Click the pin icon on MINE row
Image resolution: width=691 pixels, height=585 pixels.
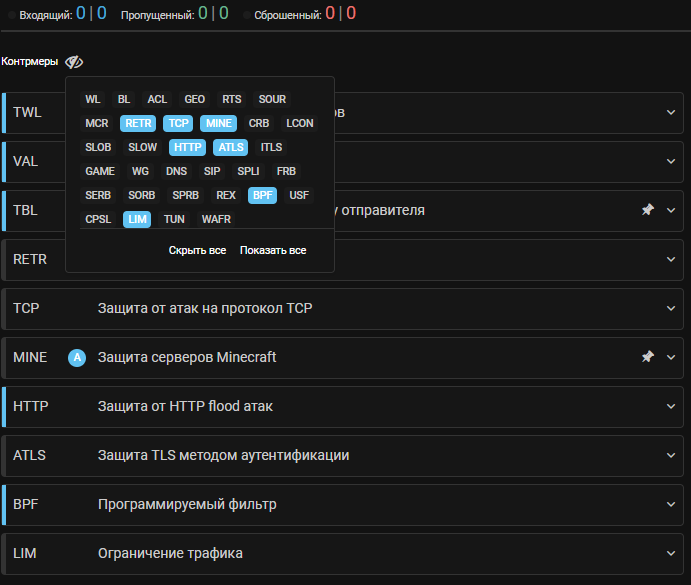coord(647,357)
